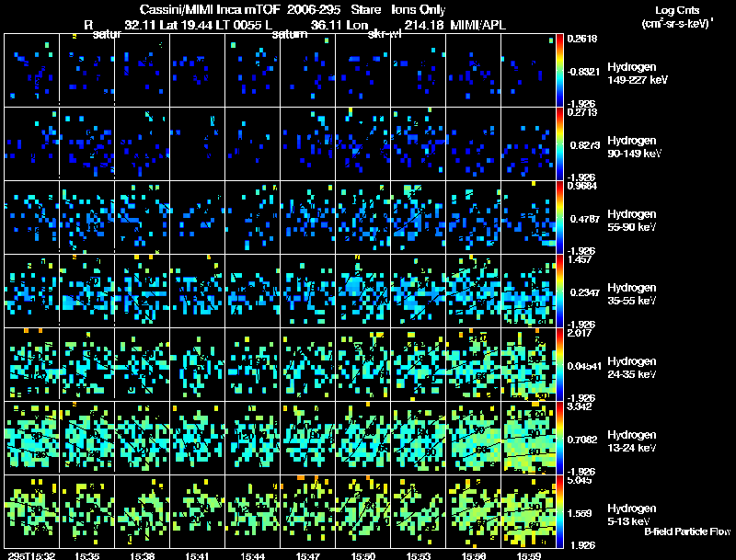This screenshot has height=560, width=736.
Task: Open the 90-149 keV panel at 15:41
Action: (197, 144)
